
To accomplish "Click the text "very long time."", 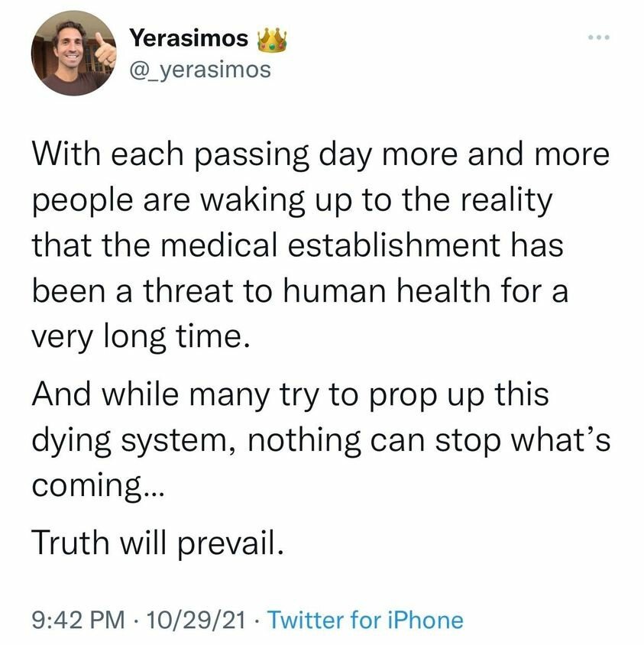I will [x=139, y=339].
